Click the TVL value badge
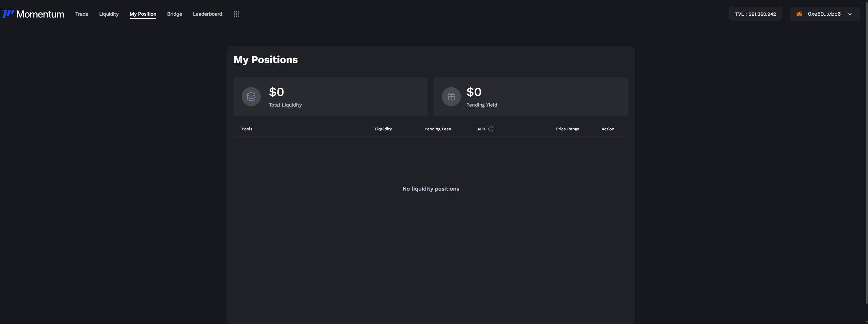This screenshot has width=868, height=324. (755, 14)
